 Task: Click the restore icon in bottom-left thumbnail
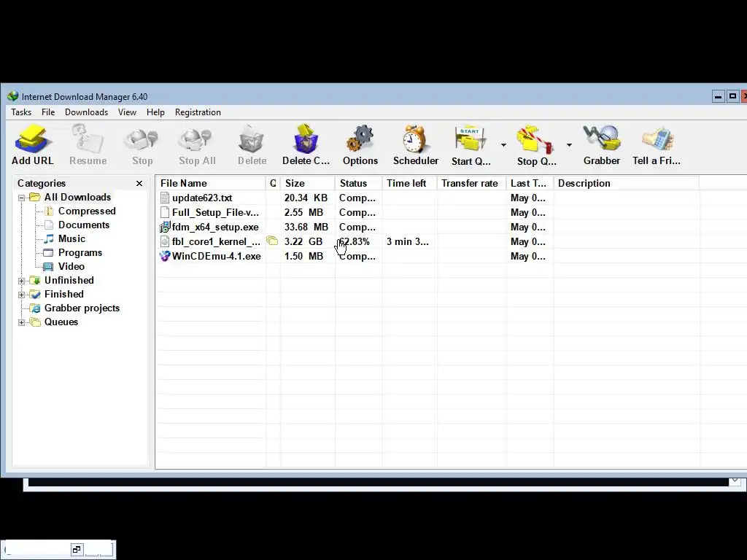pos(77,550)
